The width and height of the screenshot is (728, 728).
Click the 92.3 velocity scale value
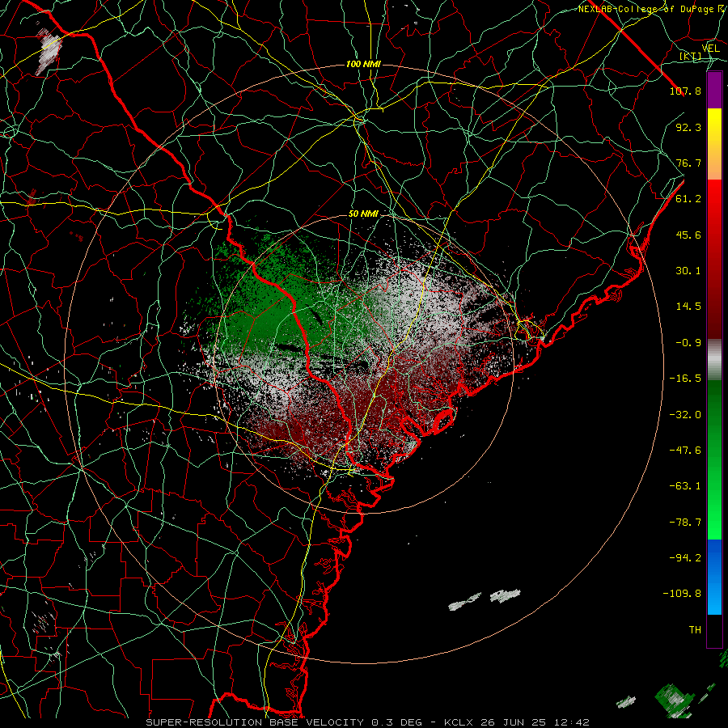688,127
